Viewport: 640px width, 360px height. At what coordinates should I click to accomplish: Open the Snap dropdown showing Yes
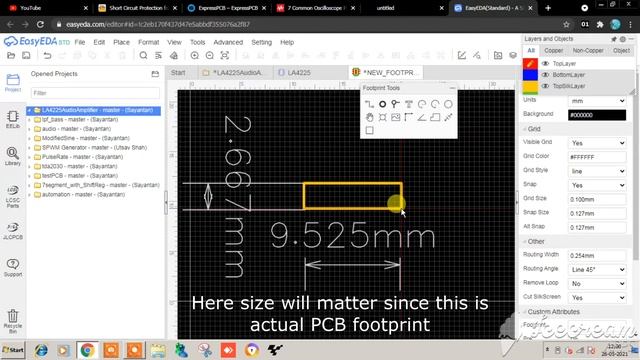pyautogui.click(x=597, y=185)
